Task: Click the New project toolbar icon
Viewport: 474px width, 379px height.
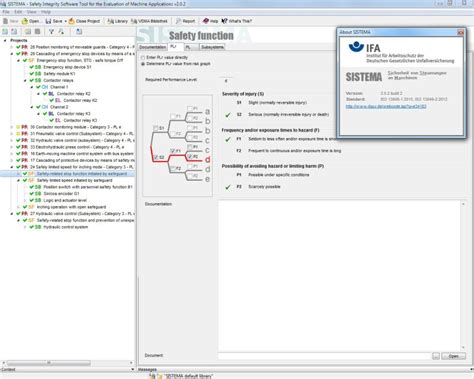Action: tap(5, 21)
